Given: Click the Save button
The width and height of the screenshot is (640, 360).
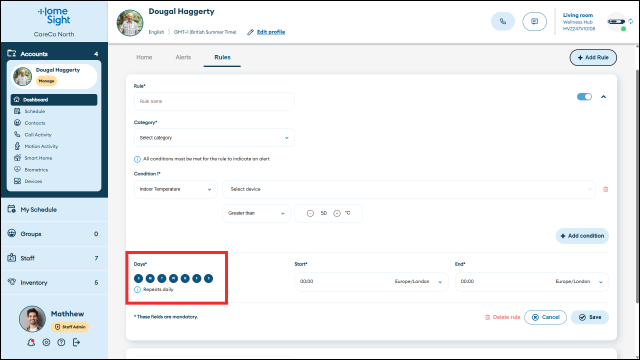Looking at the screenshot, I should (x=590, y=317).
